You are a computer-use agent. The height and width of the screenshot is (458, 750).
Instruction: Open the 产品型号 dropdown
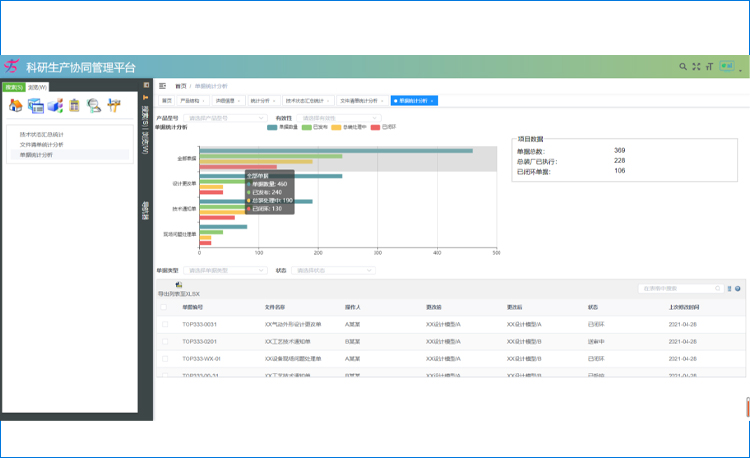[225, 118]
